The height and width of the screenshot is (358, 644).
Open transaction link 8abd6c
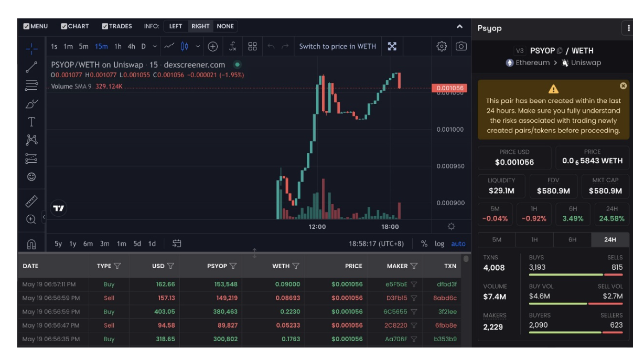[445, 298]
